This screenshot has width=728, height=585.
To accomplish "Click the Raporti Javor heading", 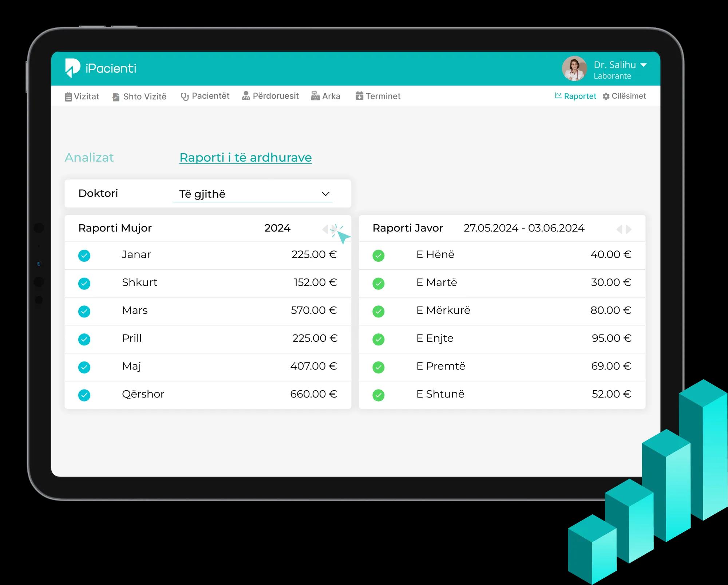I will pos(408,228).
